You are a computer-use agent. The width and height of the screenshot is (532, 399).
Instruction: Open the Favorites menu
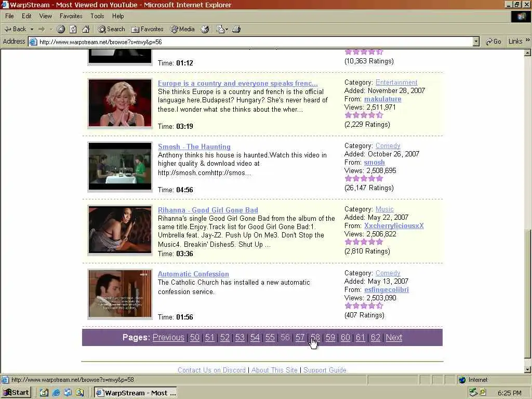[x=71, y=16]
